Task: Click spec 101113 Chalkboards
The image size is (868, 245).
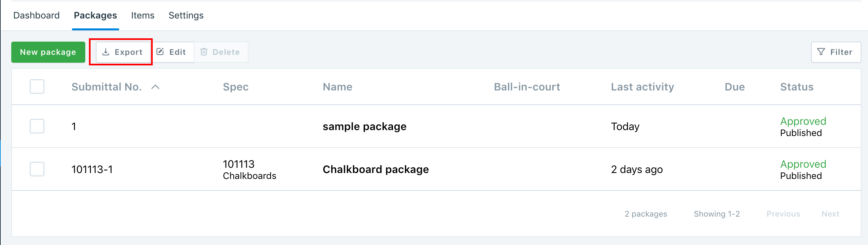Action: pos(249,169)
